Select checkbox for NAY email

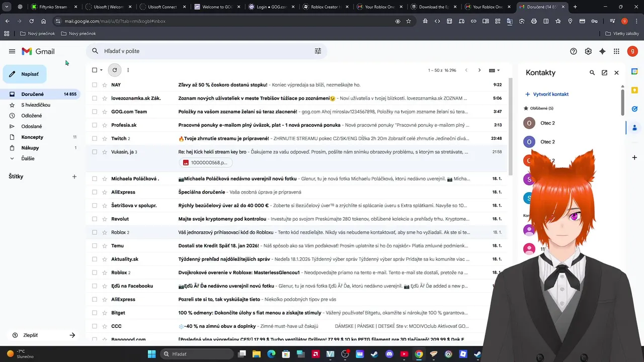pyautogui.click(x=95, y=85)
